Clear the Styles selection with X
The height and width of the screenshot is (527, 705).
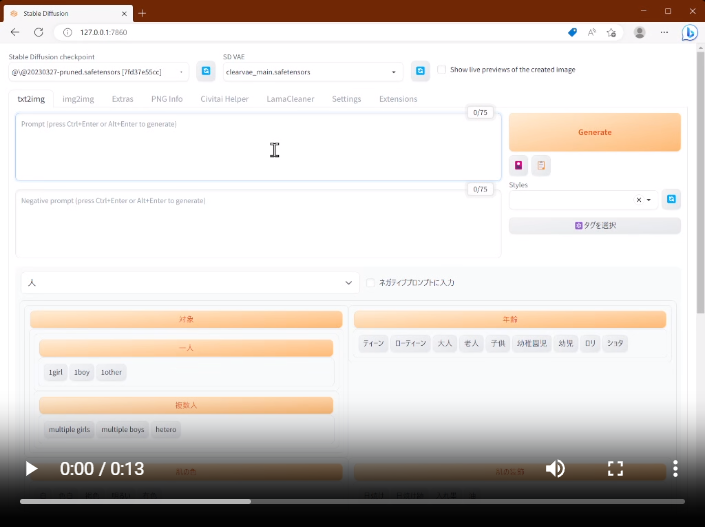pos(638,200)
